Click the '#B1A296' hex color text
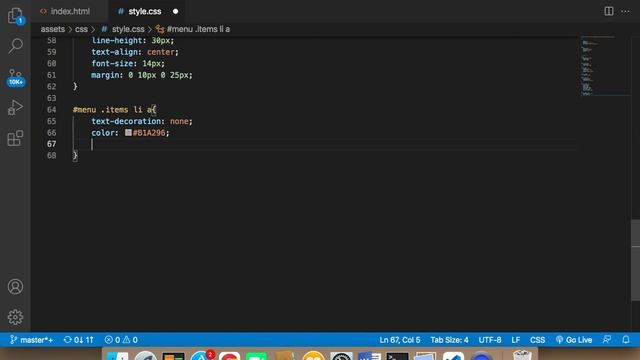 pos(149,133)
